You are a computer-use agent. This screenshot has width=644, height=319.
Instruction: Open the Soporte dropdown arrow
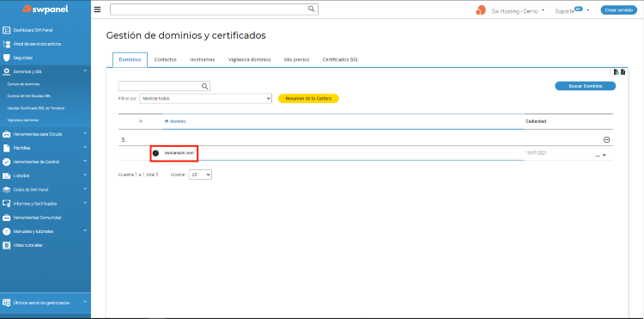click(x=588, y=10)
